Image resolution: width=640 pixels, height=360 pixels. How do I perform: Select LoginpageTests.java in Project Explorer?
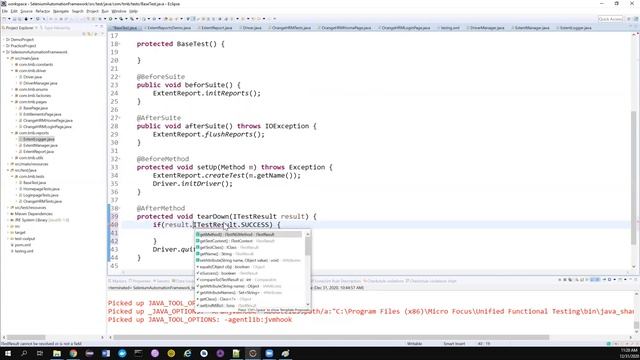39,195
